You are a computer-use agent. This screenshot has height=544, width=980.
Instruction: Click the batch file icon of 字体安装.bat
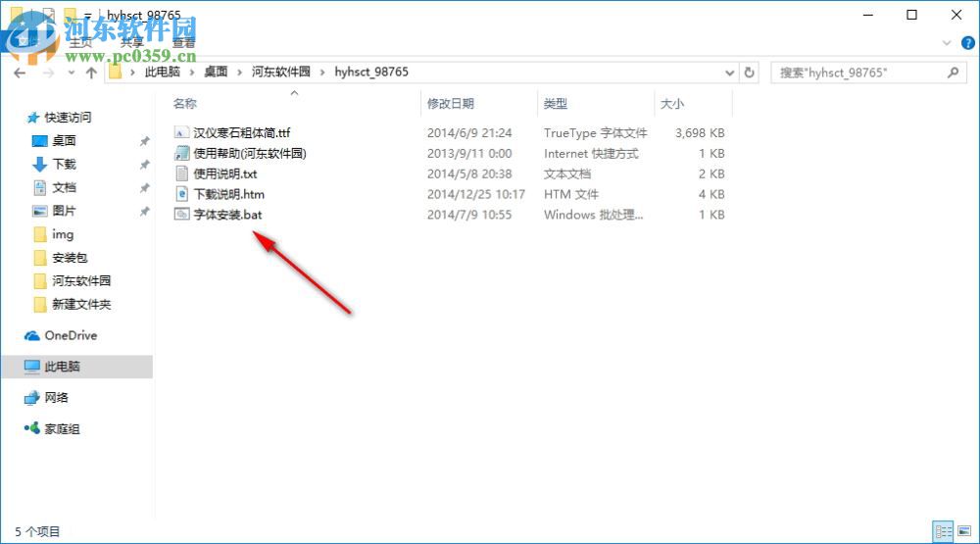181,215
